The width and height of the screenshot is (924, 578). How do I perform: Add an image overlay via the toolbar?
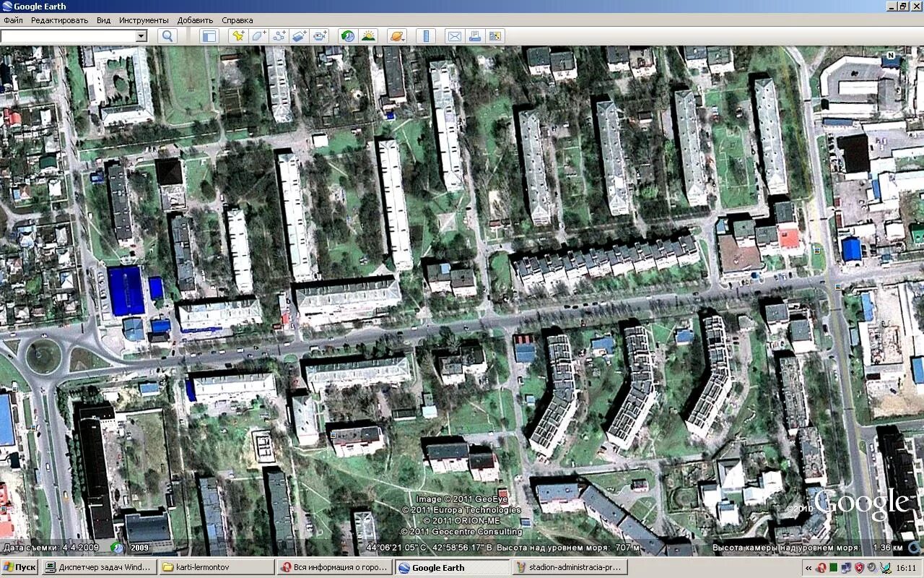[x=299, y=35]
